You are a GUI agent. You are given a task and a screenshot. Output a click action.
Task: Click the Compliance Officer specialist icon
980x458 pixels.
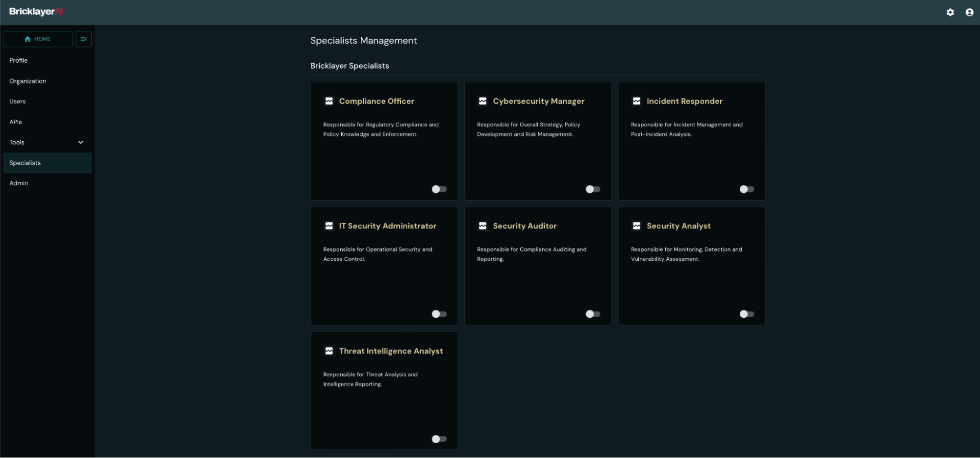(329, 101)
